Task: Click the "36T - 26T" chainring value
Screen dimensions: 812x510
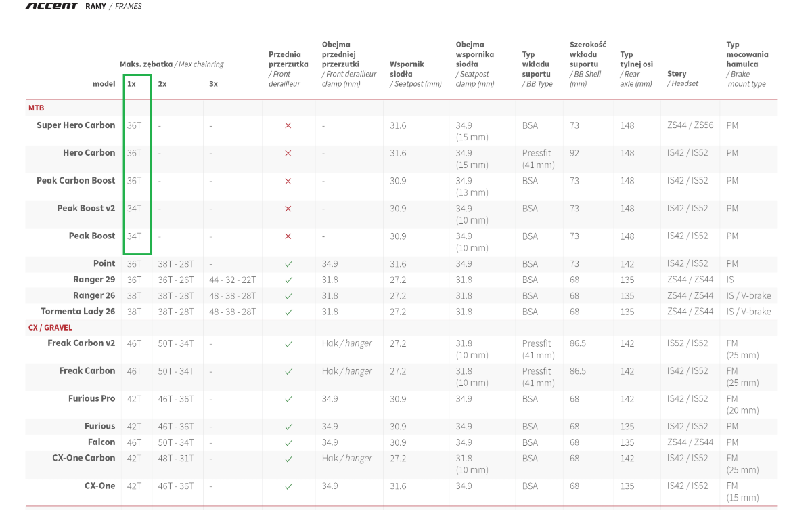Action: tap(176, 280)
